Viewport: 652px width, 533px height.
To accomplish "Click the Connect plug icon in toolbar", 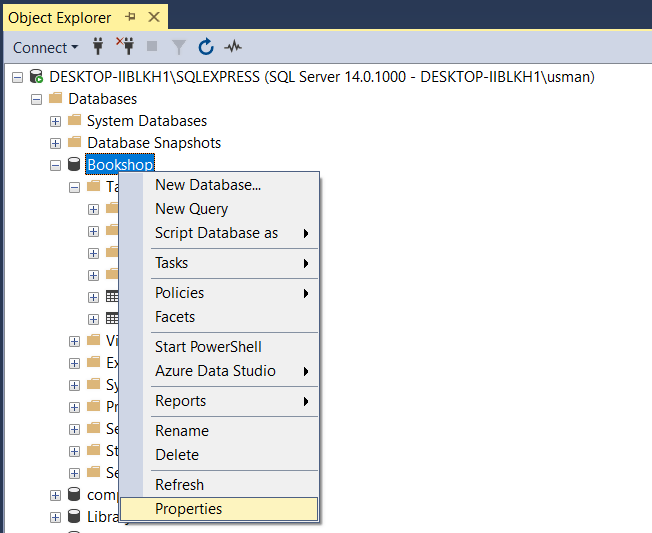I will point(99,47).
